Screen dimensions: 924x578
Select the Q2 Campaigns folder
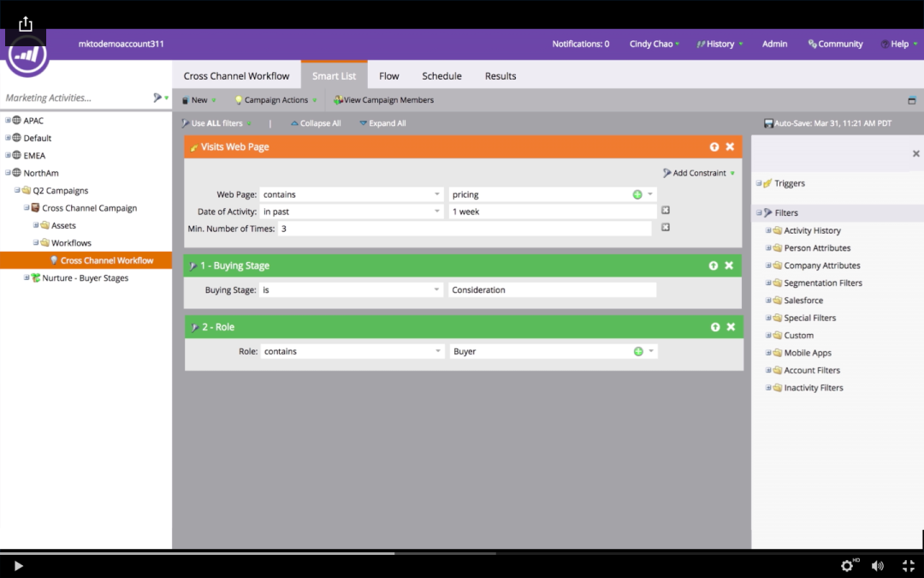[60, 190]
